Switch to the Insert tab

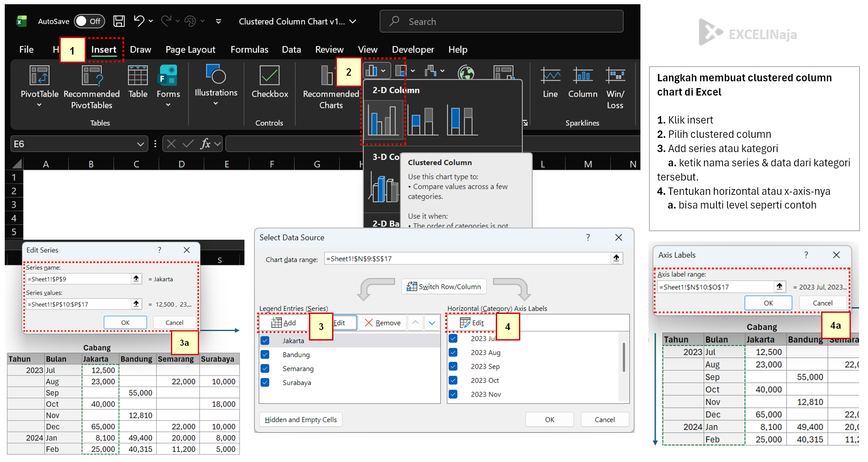point(103,50)
